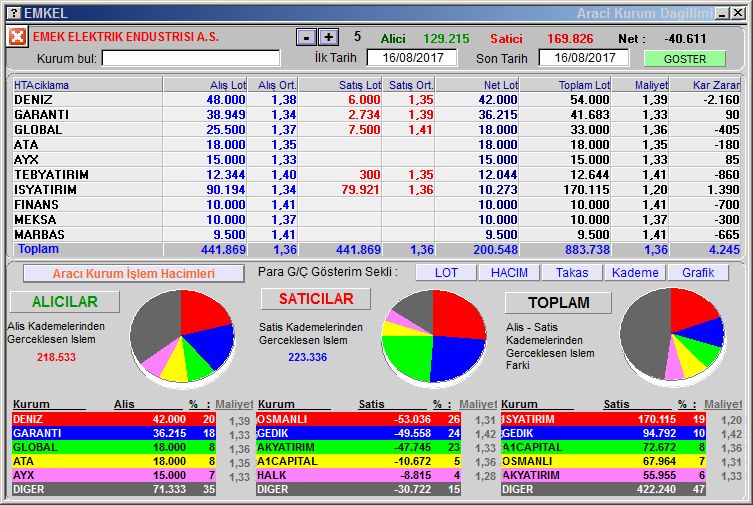The image size is (753, 505).
Task: Click the green GOSTER button
Action: (x=684, y=59)
